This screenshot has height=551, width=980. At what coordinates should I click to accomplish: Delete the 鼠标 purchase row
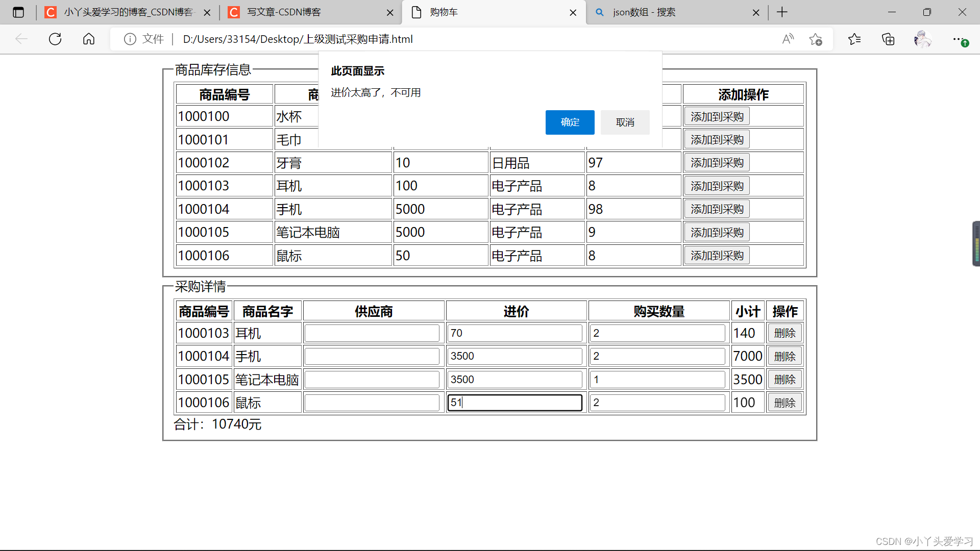pyautogui.click(x=785, y=403)
